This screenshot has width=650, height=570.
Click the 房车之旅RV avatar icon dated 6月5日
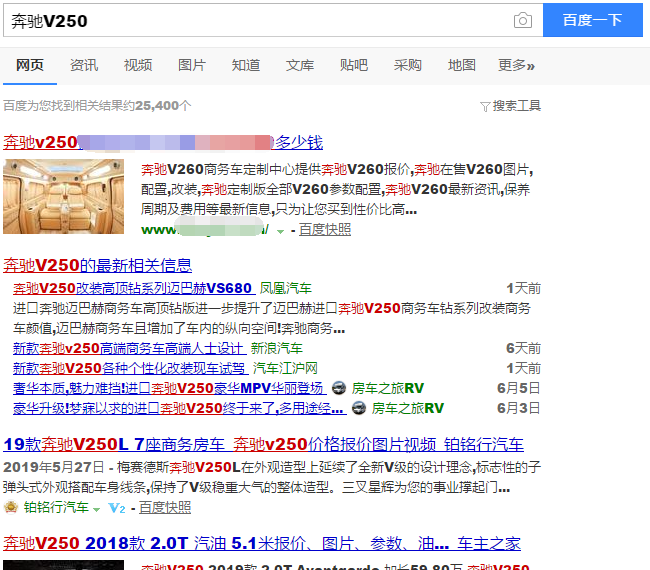coord(339,388)
